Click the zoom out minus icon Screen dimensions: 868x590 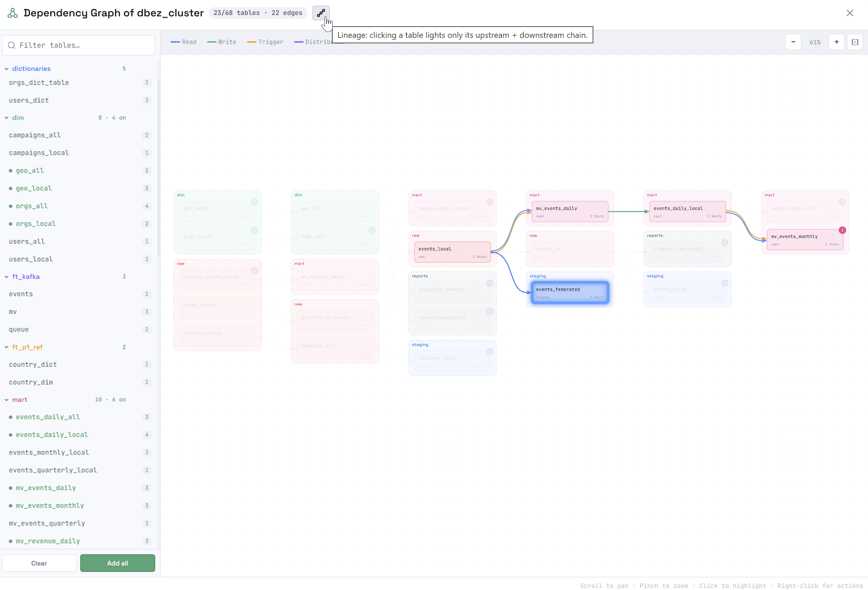pos(793,42)
